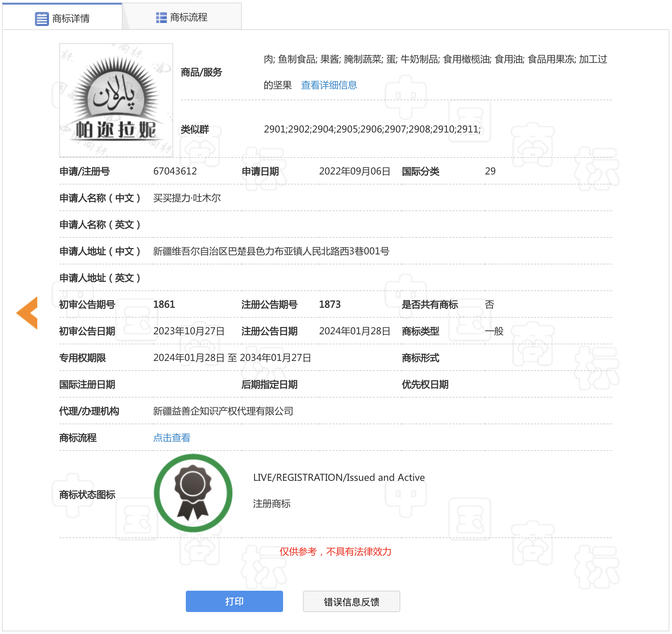This screenshot has height=634, width=672.
Task: Select the red disclaimer 仅供参考，不具有法律效力
Action: pyautogui.click(x=335, y=552)
